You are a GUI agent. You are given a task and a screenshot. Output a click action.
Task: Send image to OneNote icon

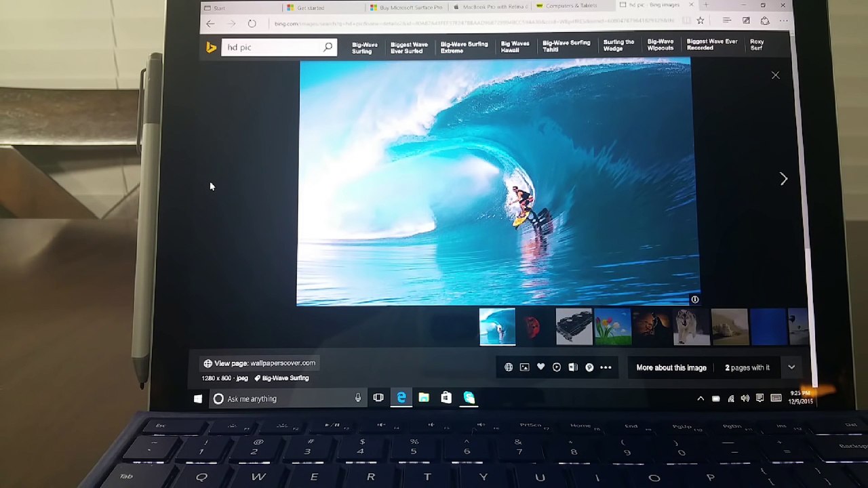[573, 367]
